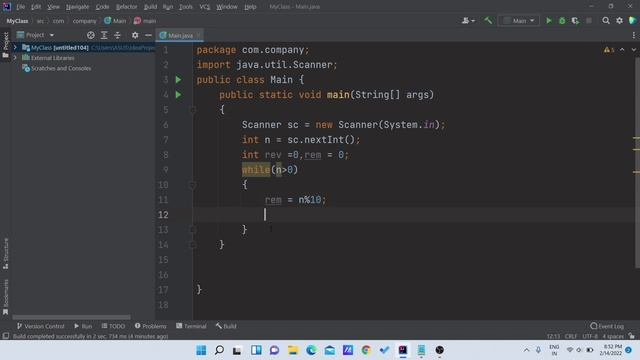Open the Main run configuration dropdown
The image size is (640, 360).
pyautogui.click(x=519, y=20)
